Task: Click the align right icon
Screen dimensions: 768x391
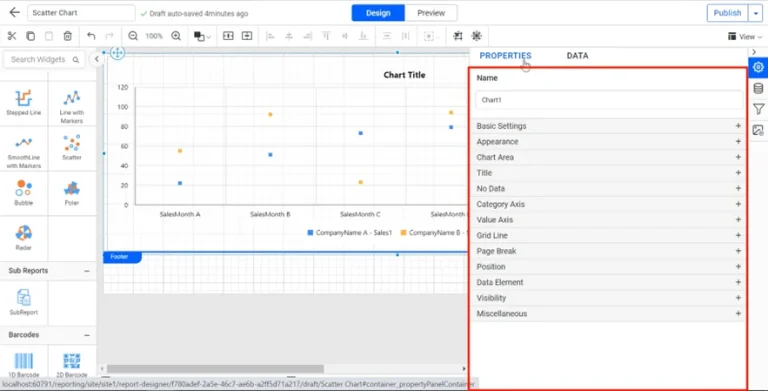Action: click(308, 36)
